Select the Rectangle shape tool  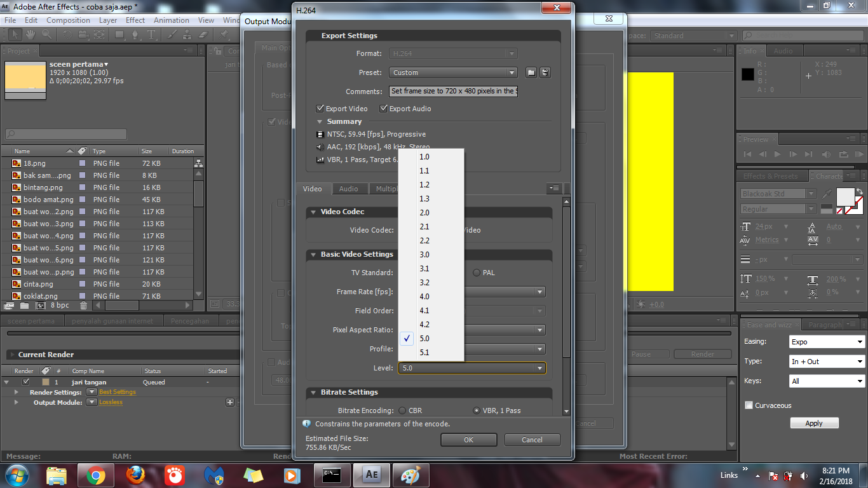119,35
